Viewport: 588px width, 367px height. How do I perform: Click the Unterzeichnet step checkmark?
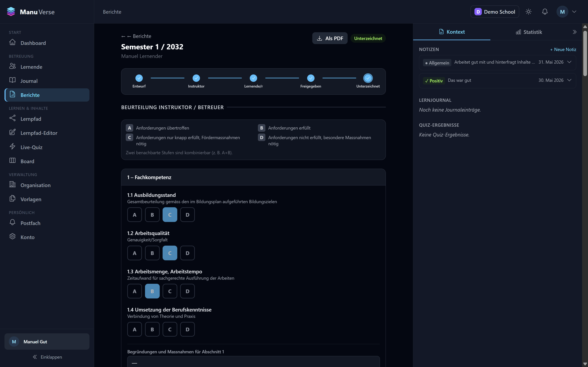click(x=368, y=78)
